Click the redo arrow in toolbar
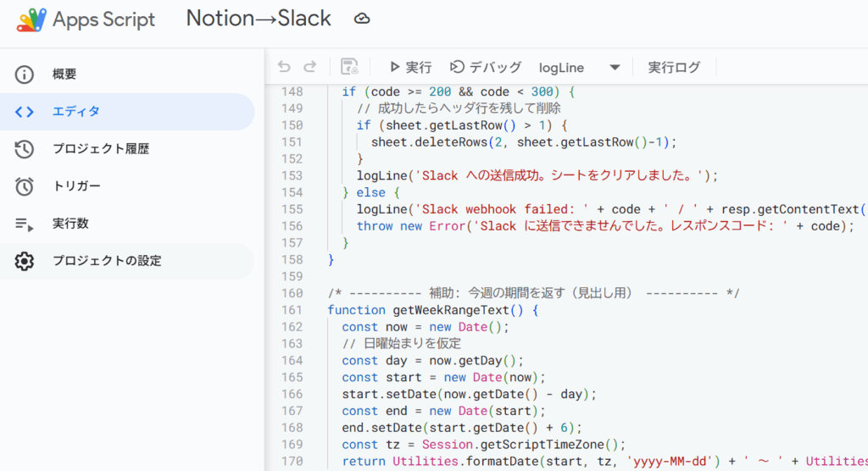The width and height of the screenshot is (868, 471). pos(310,67)
